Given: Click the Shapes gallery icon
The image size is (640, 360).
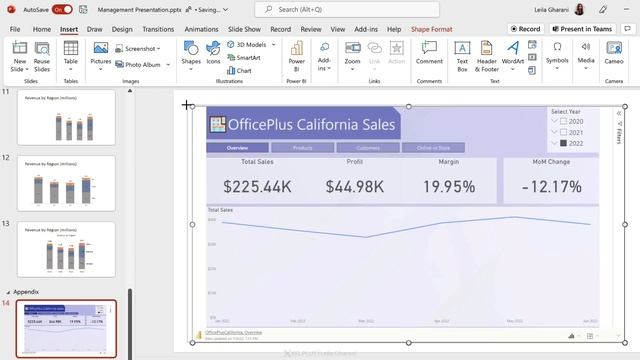Looking at the screenshot, I should [191, 48].
